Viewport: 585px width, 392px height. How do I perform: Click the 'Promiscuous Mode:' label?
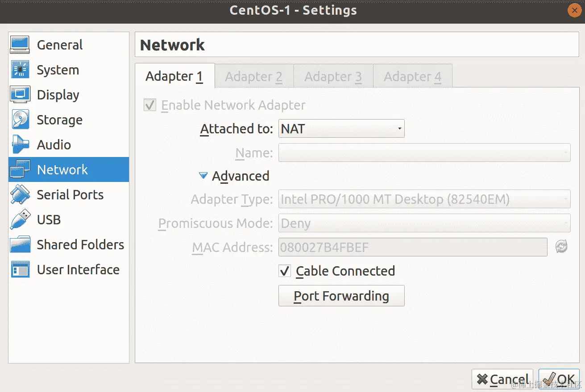click(x=216, y=223)
